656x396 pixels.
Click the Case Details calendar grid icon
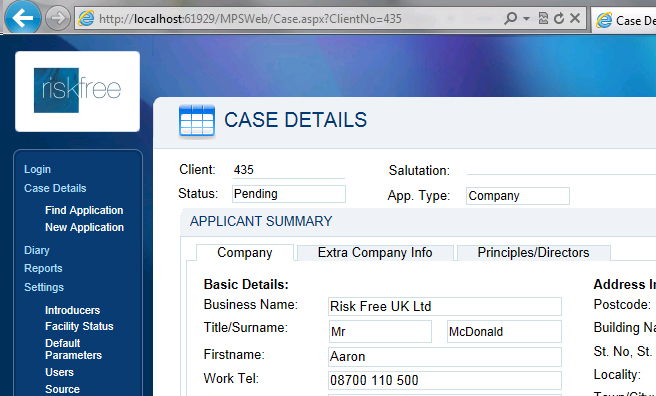click(x=197, y=121)
